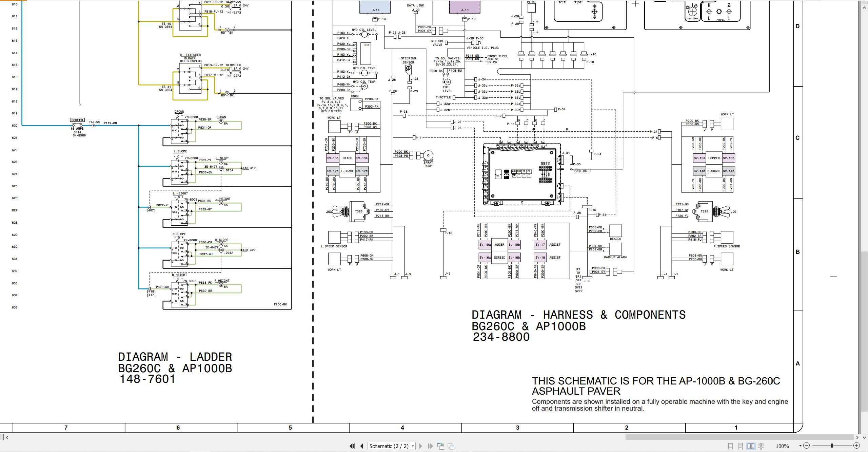Go back to the previous view
This screenshot has height=452, width=868.
441,446
